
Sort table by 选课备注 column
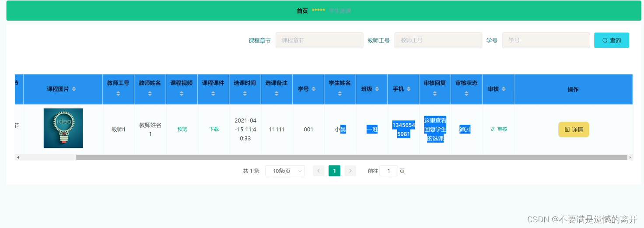276,94
